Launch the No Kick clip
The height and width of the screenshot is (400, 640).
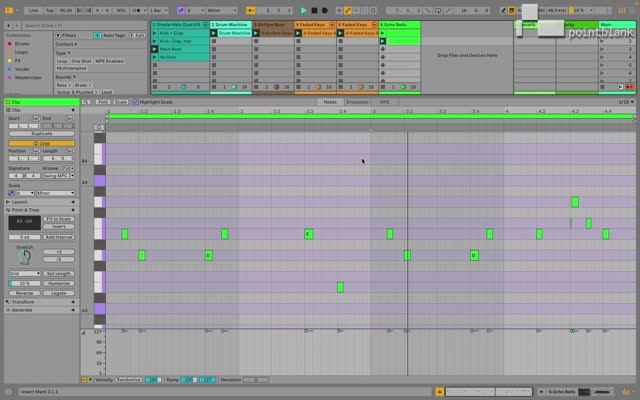[x=155, y=58]
